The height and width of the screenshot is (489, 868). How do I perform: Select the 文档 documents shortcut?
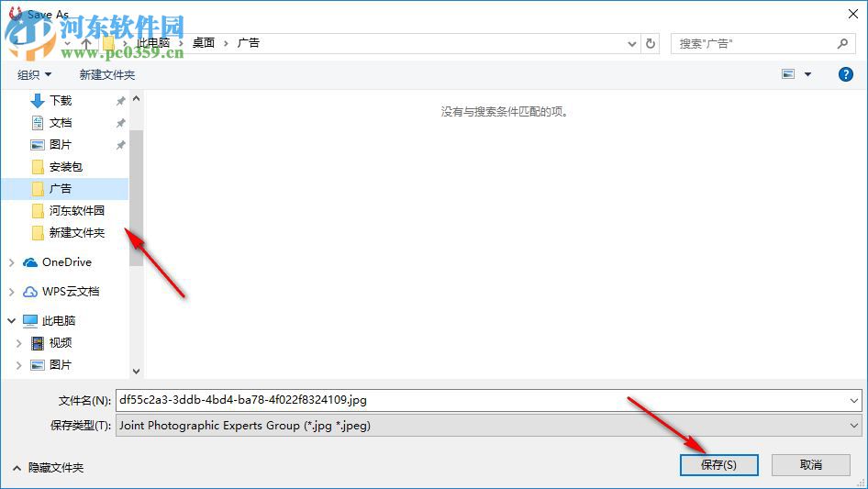pos(61,122)
